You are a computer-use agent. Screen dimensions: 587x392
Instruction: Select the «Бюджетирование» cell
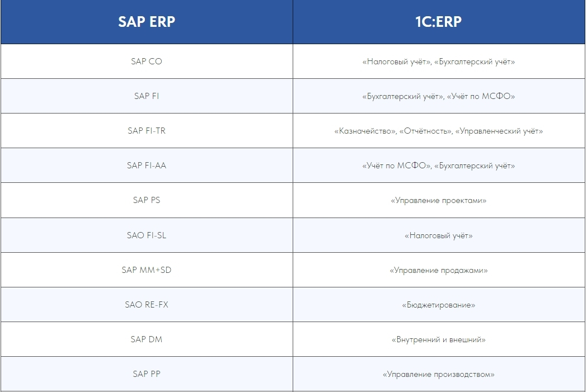[x=439, y=305]
